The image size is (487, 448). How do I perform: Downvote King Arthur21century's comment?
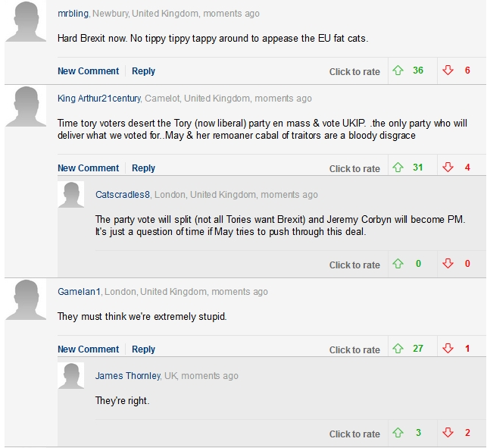448,168
